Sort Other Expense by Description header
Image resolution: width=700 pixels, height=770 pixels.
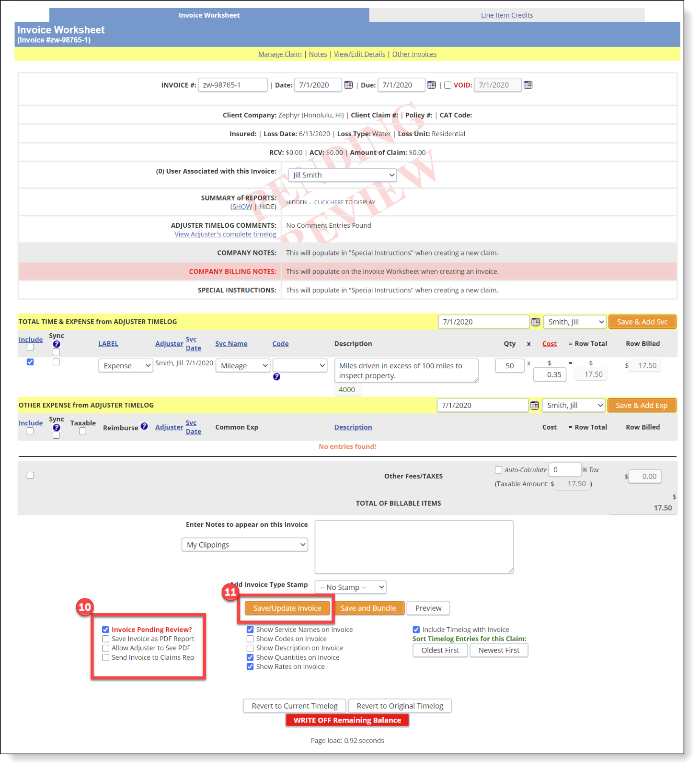click(x=353, y=427)
